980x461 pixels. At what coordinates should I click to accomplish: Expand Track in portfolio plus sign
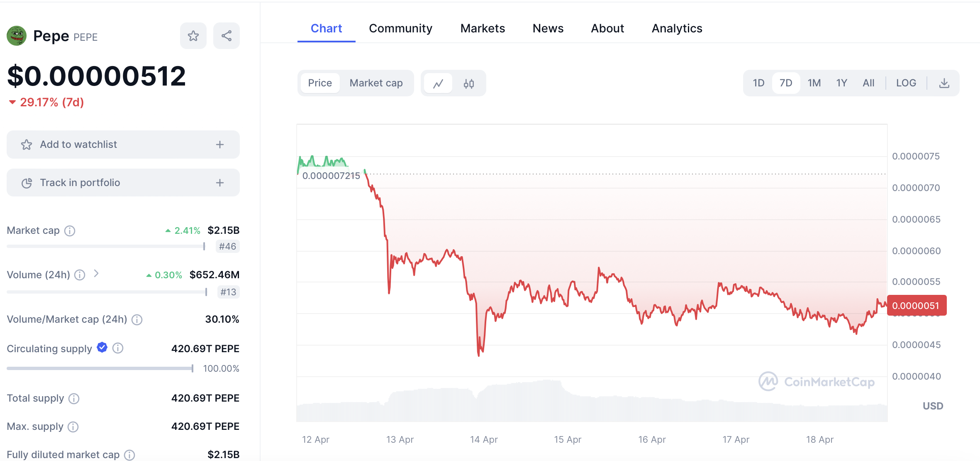220,183
